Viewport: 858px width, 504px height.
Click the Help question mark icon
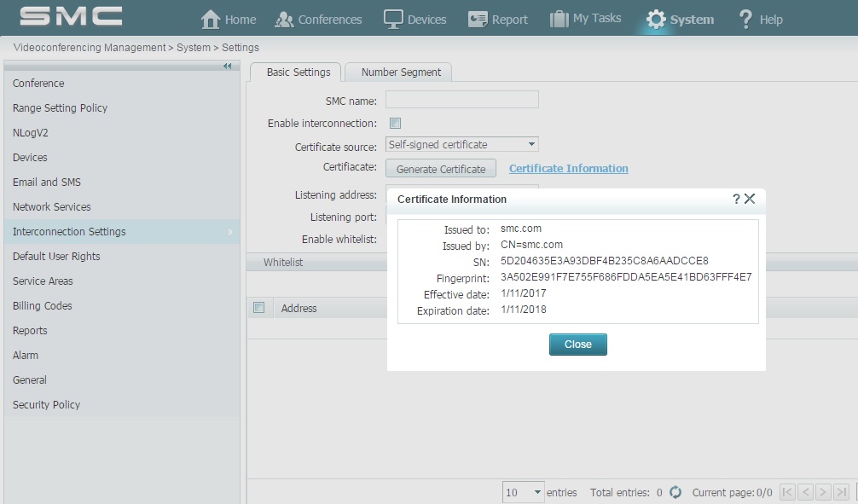point(745,19)
